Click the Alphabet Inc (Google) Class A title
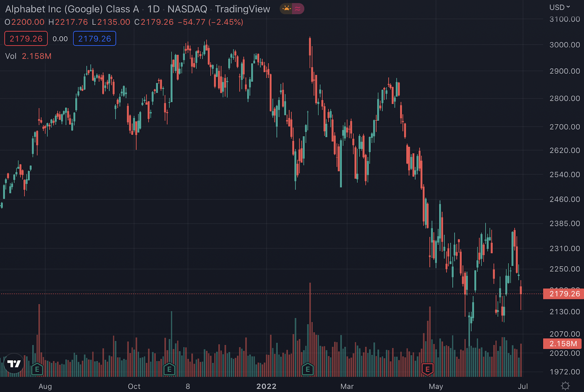 click(72, 9)
